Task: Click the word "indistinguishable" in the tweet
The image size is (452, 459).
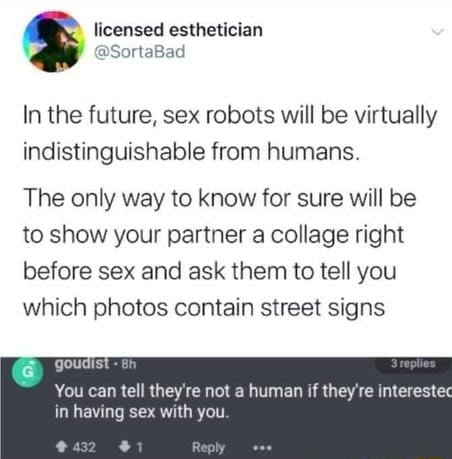Action: pos(114,152)
